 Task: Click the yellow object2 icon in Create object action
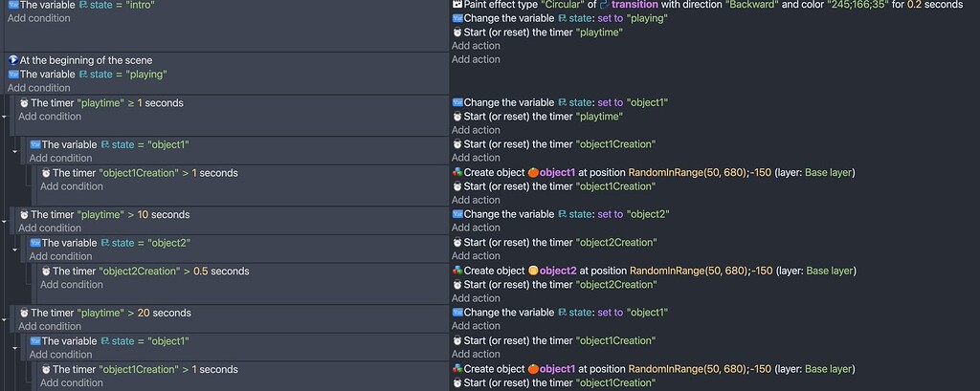(533, 271)
